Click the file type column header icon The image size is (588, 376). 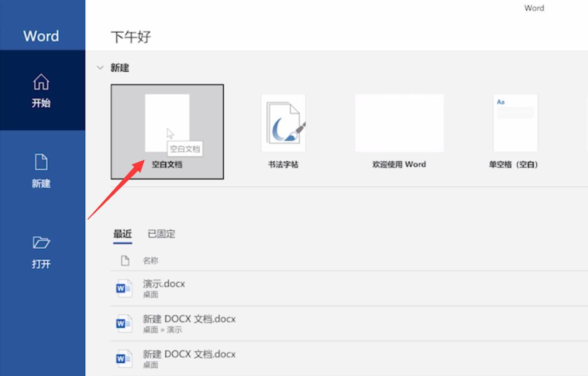coord(125,261)
